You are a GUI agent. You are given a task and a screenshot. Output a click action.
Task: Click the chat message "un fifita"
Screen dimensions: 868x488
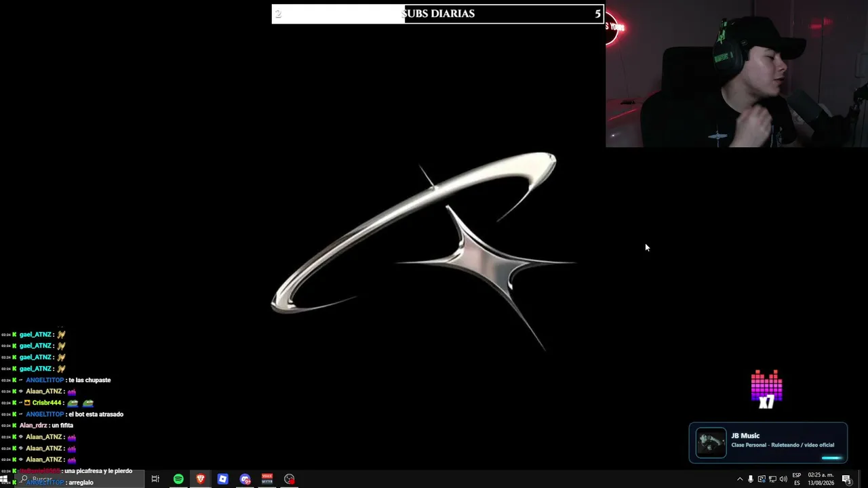(x=62, y=426)
